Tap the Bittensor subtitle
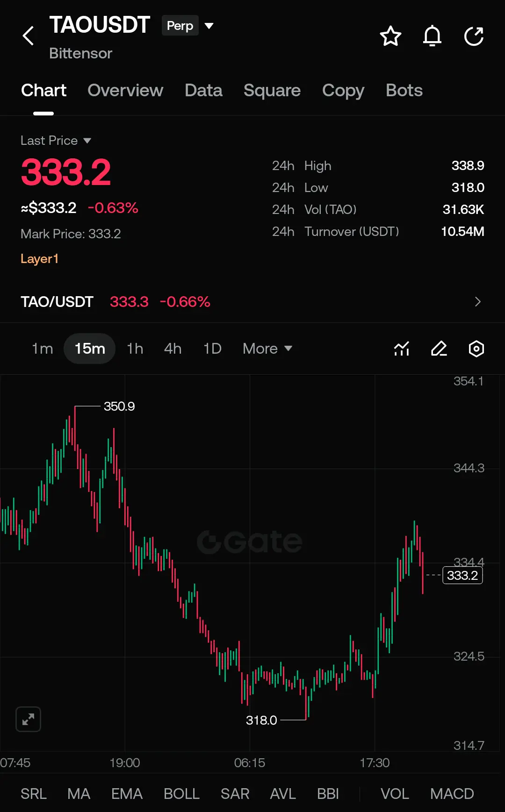The image size is (505, 812). [x=81, y=53]
